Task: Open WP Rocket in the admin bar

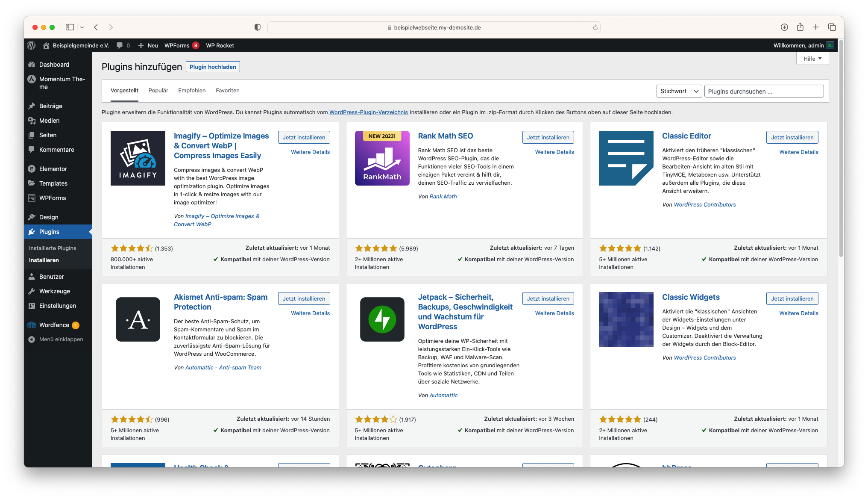Action: [x=220, y=45]
